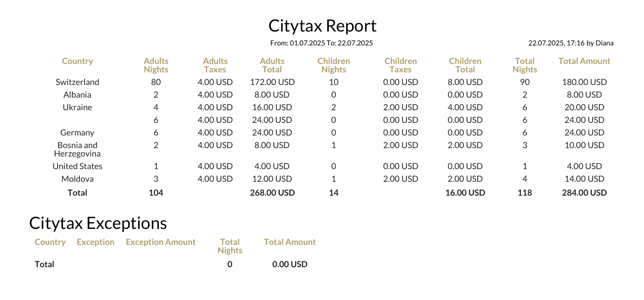Click the timestamp generated by Diana
644x300 pixels.
tap(570, 43)
